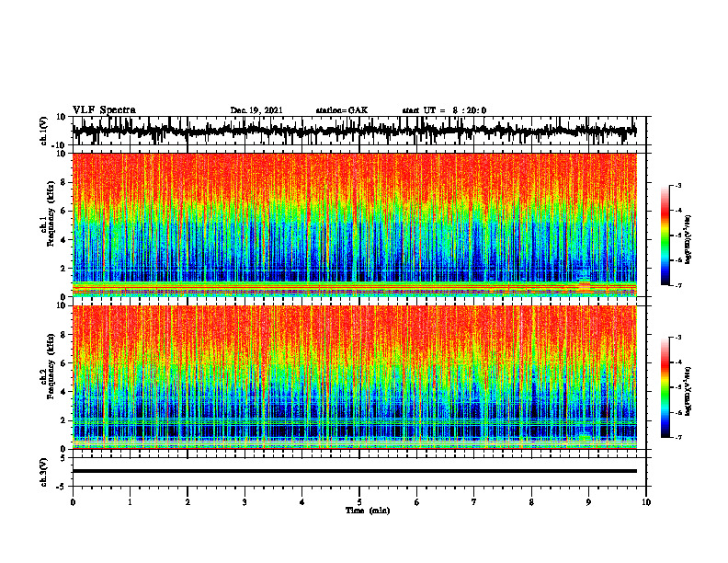The image size is (728, 563).
Task: Click the "ch.1(V)" waveform axis label
Action: coord(44,131)
